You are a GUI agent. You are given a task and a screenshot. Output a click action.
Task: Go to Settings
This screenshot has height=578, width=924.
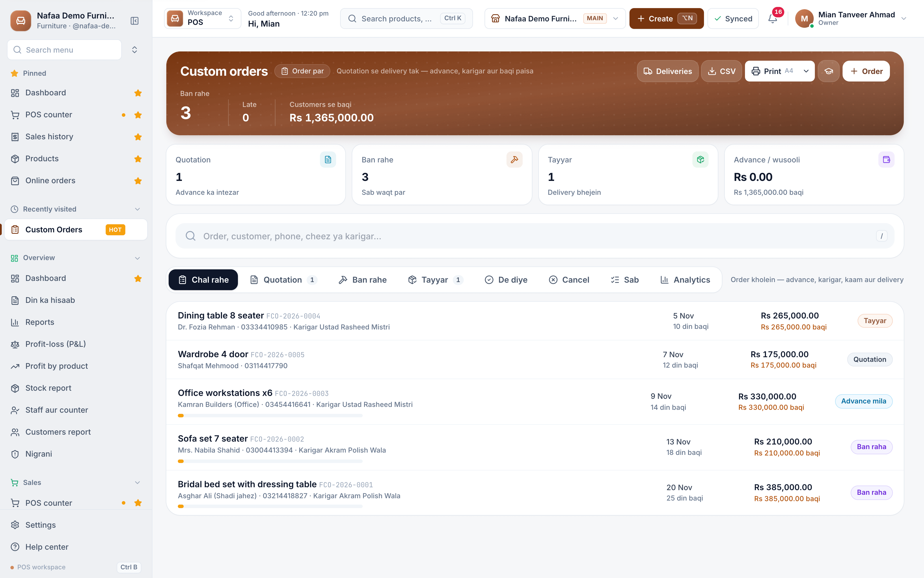point(76,525)
